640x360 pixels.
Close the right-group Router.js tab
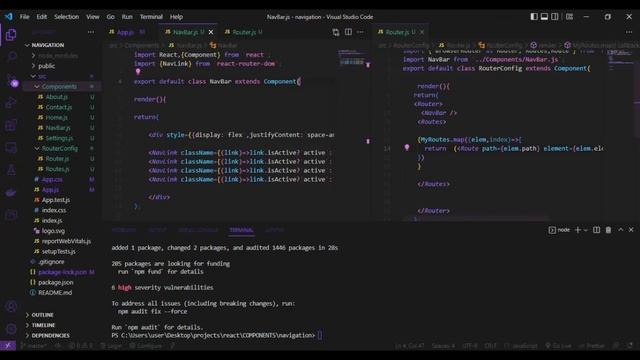tap(422, 32)
